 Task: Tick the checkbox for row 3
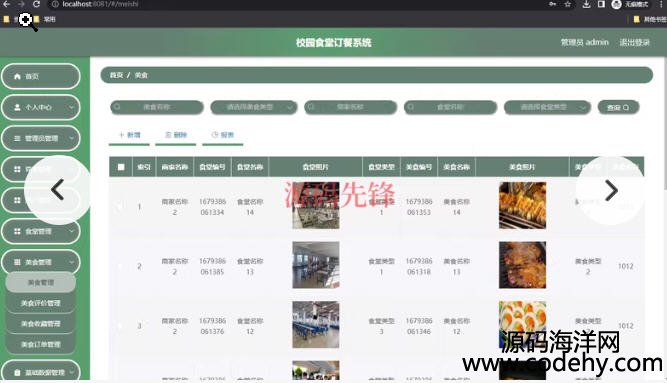(121, 326)
